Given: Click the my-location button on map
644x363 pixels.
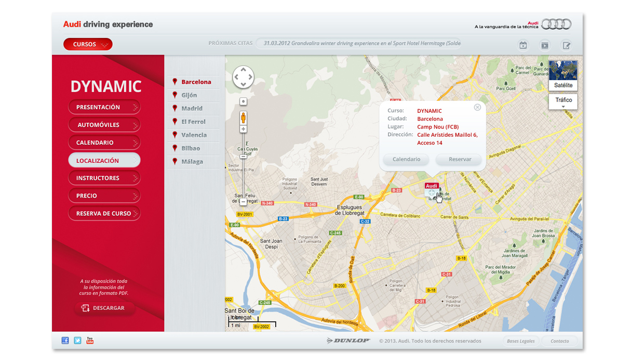Looking at the screenshot, I should point(243,101).
